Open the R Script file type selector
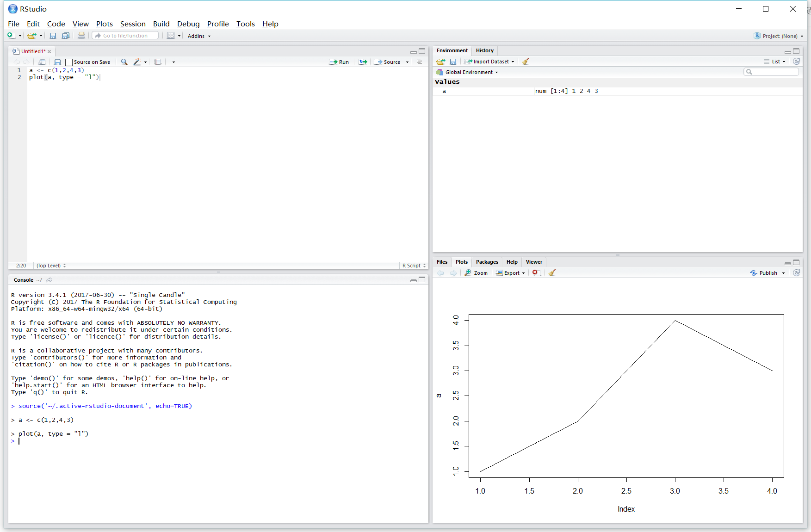811x532 pixels. tap(414, 266)
